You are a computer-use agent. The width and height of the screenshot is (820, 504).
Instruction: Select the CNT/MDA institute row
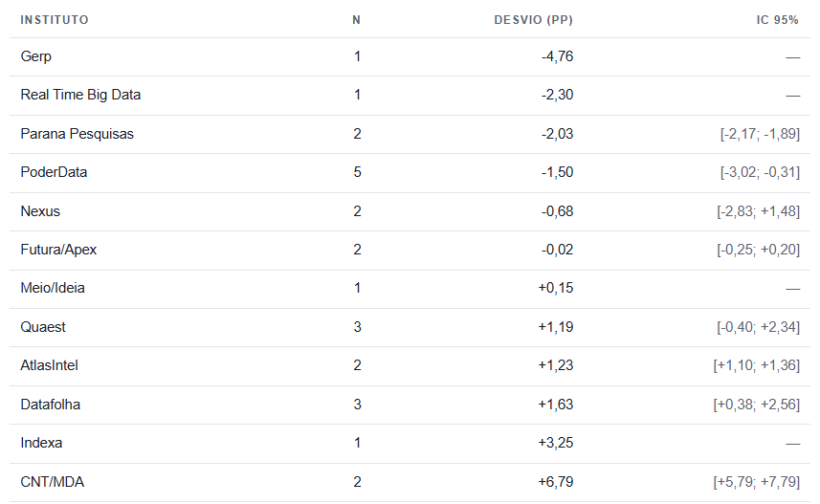tap(410, 483)
